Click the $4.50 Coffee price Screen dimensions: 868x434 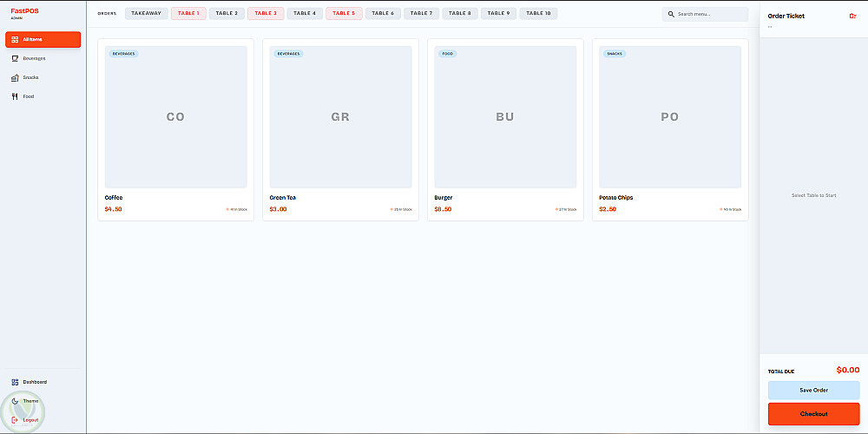pyautogui.click(x=113, y=209)
